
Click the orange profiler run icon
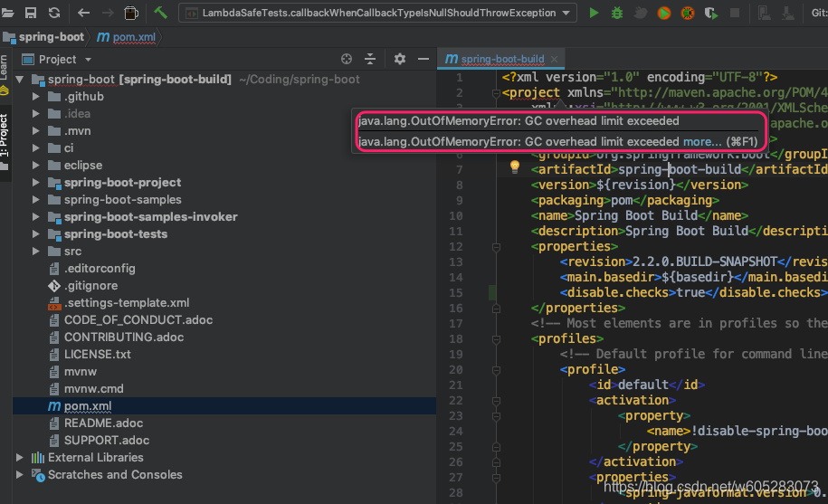click(x=664, y=13)
